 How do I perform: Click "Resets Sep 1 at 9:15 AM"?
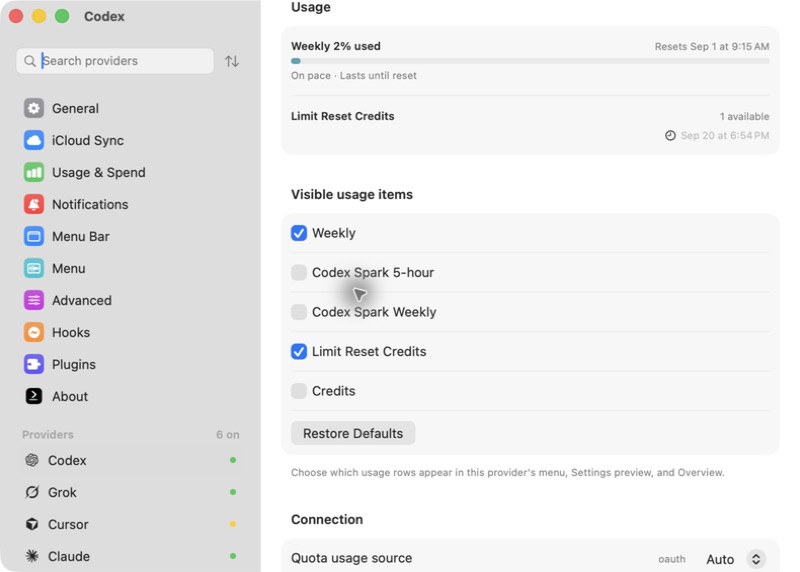712,46
